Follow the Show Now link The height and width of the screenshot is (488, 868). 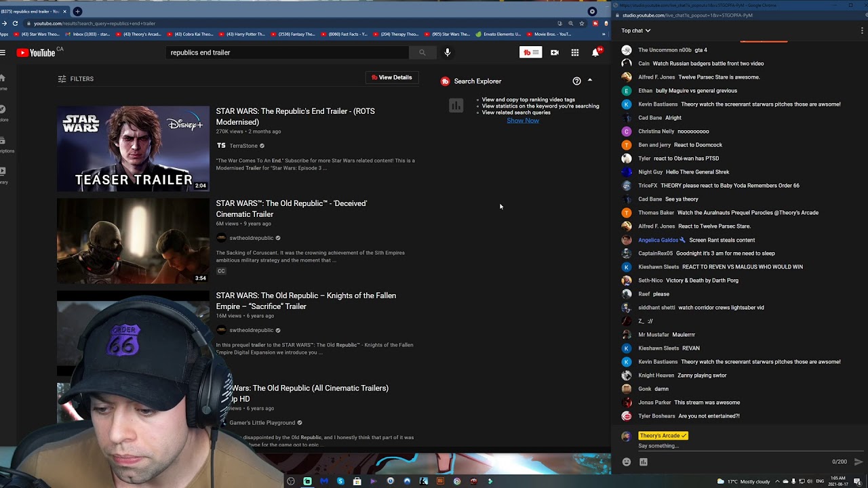coord(523,121)
